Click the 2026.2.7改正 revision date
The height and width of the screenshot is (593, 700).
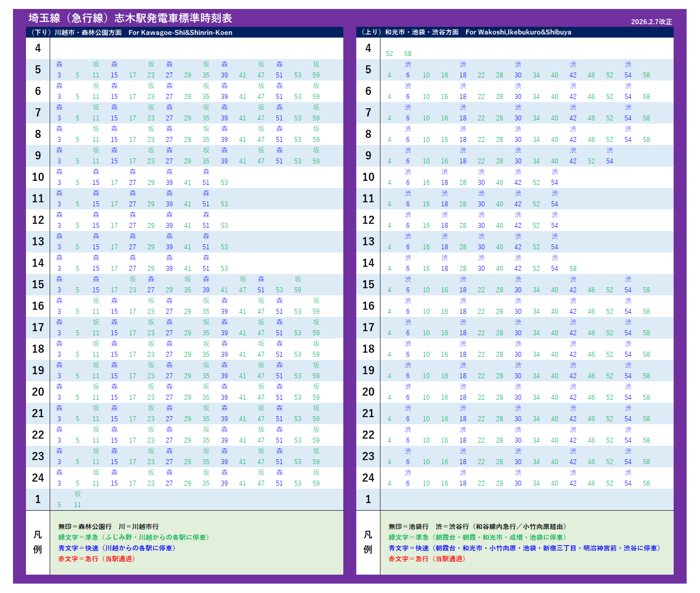(651, 22)
